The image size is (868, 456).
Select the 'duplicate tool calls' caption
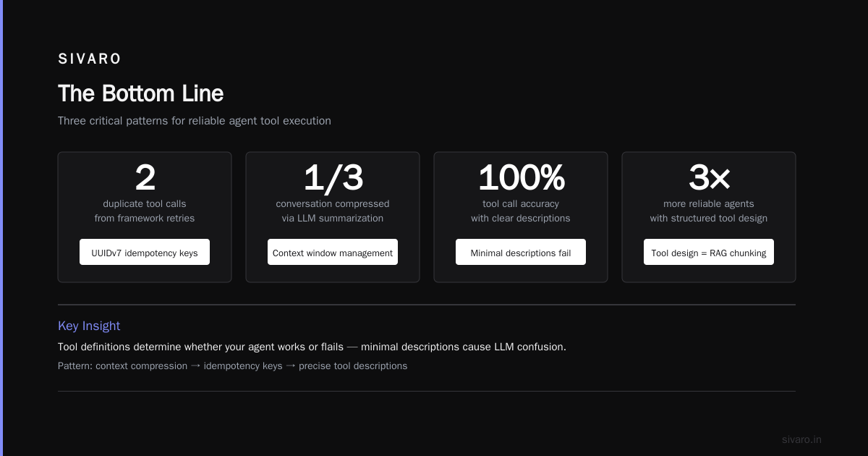tap(145, 204)
